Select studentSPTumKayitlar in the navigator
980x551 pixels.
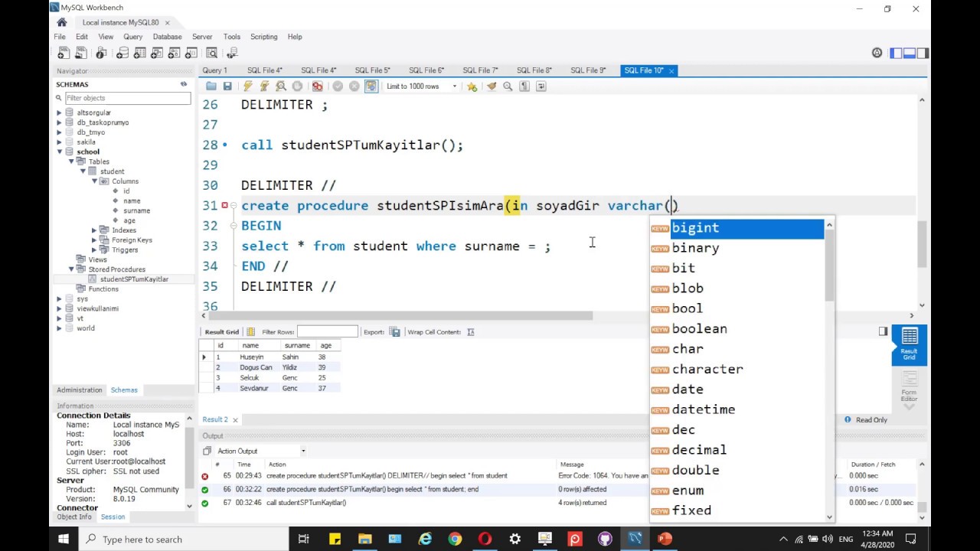[134, 279]
